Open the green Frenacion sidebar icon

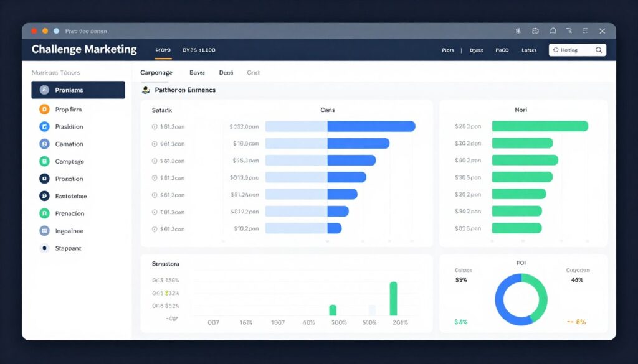tap(44, 213)
